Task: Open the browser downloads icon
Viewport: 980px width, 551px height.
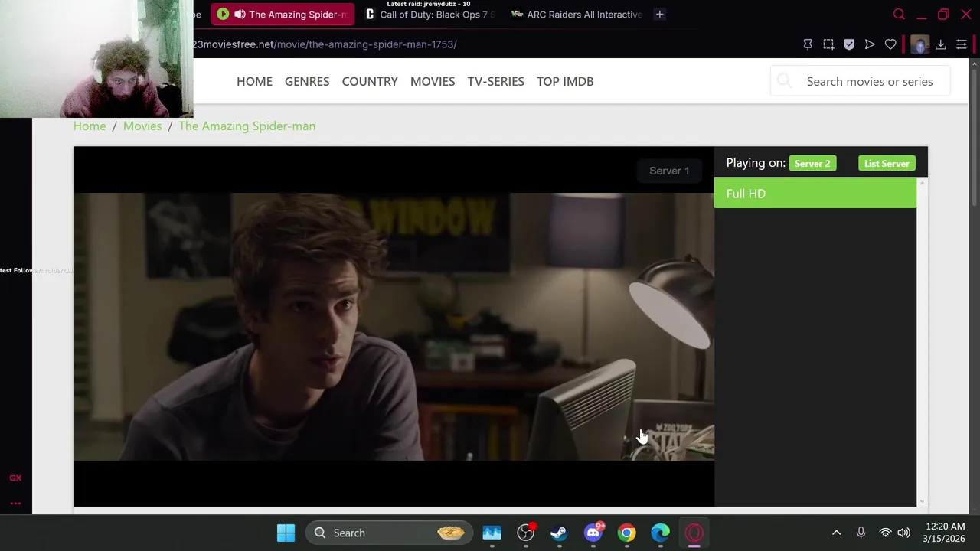Action: (x=941, y=44)
